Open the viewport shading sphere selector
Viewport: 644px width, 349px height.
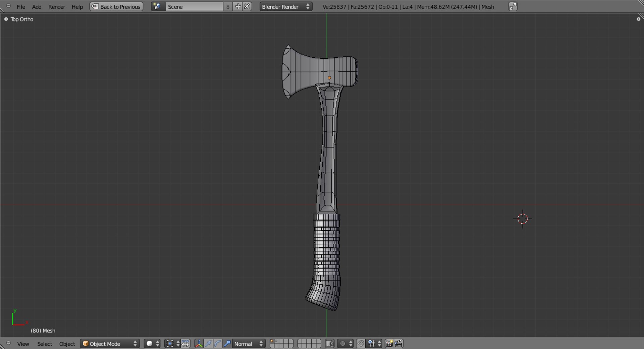pos(152,344)
